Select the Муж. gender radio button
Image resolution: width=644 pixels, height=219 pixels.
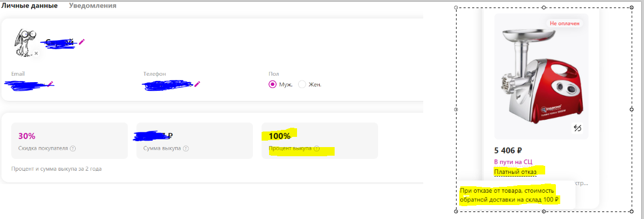272,84
